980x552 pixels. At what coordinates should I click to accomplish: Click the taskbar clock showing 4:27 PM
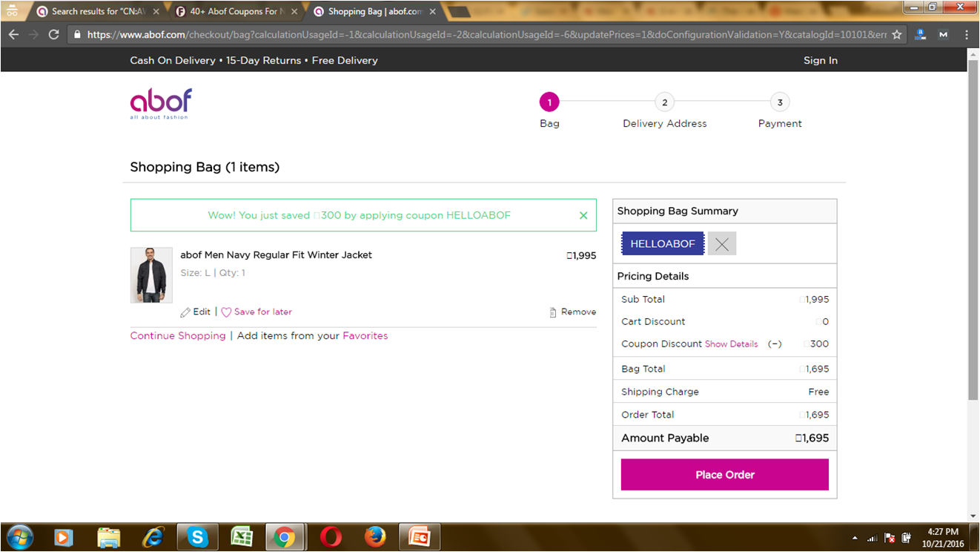coord(943,537)
